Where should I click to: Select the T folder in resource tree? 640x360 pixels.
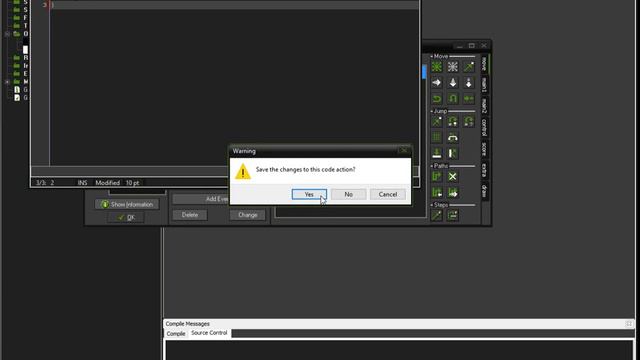coord(20,26)
